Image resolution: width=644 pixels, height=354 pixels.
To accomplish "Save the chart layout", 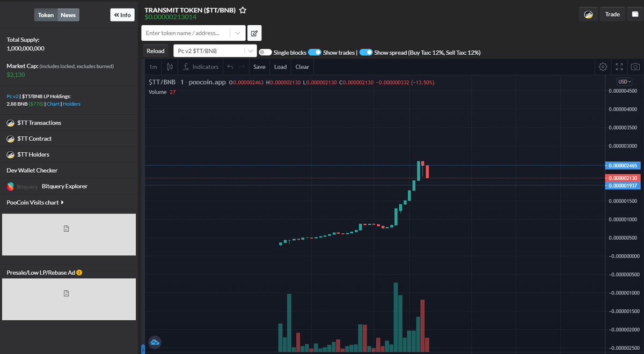I will 259,67.
